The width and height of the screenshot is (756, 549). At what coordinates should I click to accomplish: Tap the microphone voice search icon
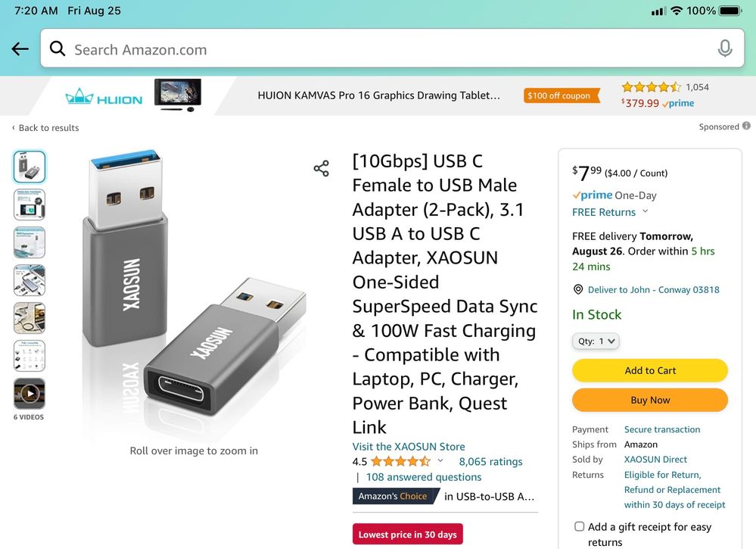pyautogui.click(x=724, y=49)
